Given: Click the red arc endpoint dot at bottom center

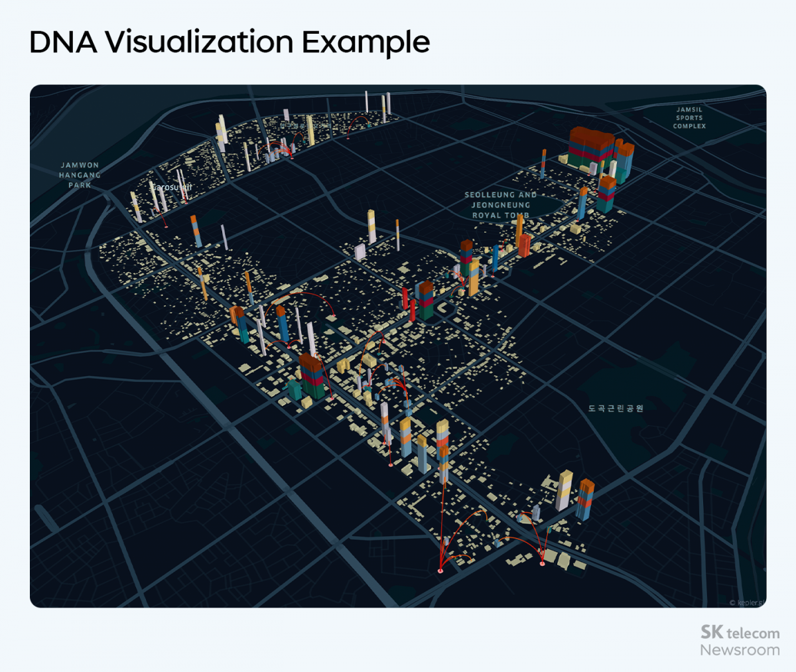Looking at the screenshot, I should [x=440, y=570].
